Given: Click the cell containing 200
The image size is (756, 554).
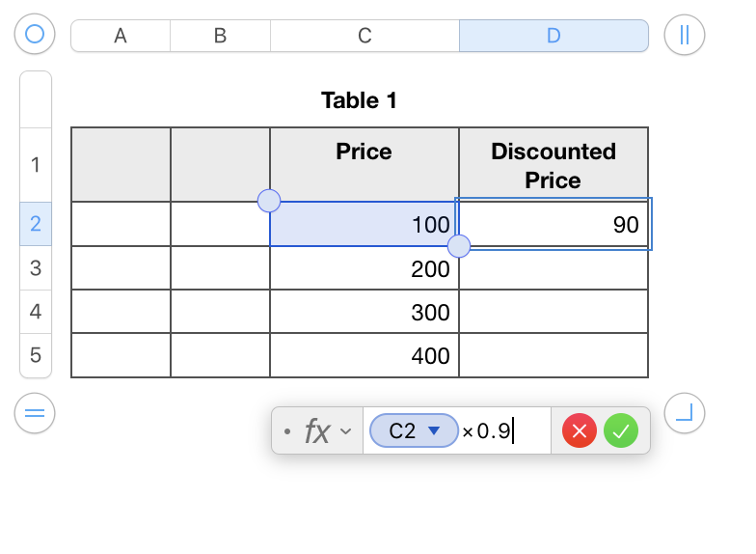Looking at the screenshot, I should pyautogui.click(x=364, y=268).
